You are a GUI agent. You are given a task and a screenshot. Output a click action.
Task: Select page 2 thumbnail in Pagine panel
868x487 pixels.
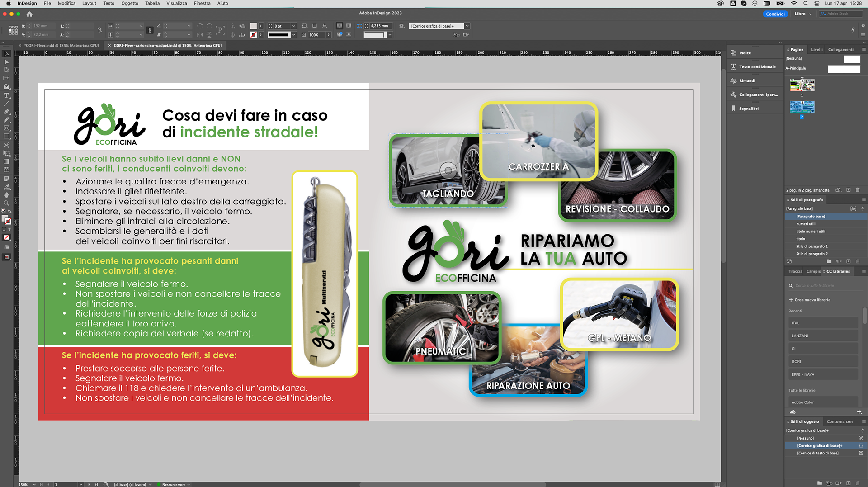tap(802, 107)
